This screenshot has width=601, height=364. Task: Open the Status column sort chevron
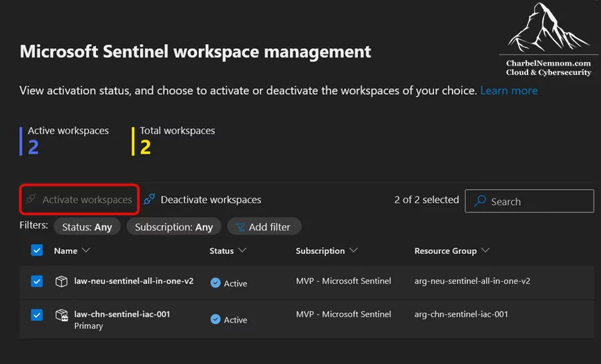tap(242, 250)
